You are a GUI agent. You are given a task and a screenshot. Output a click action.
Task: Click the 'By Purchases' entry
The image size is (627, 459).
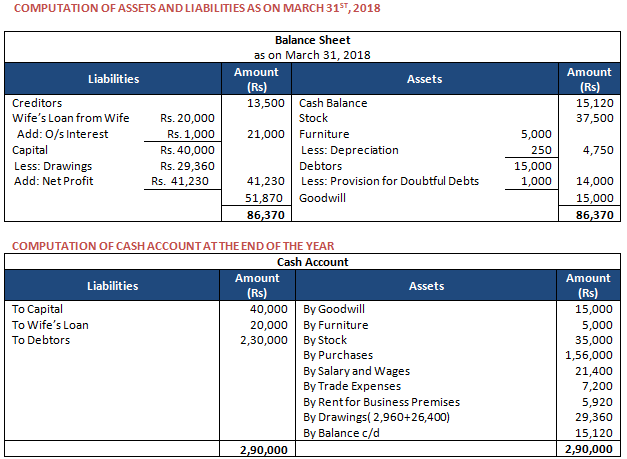(338, 355)
